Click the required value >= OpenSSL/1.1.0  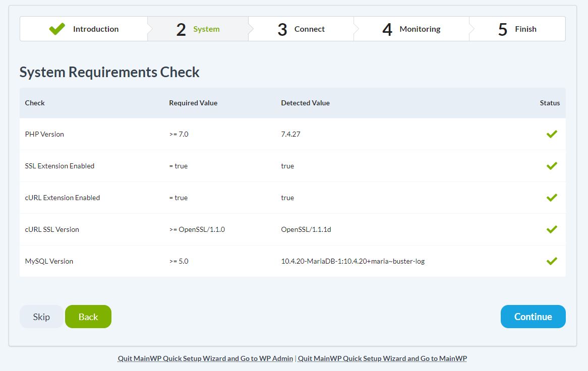click(197, 229)
